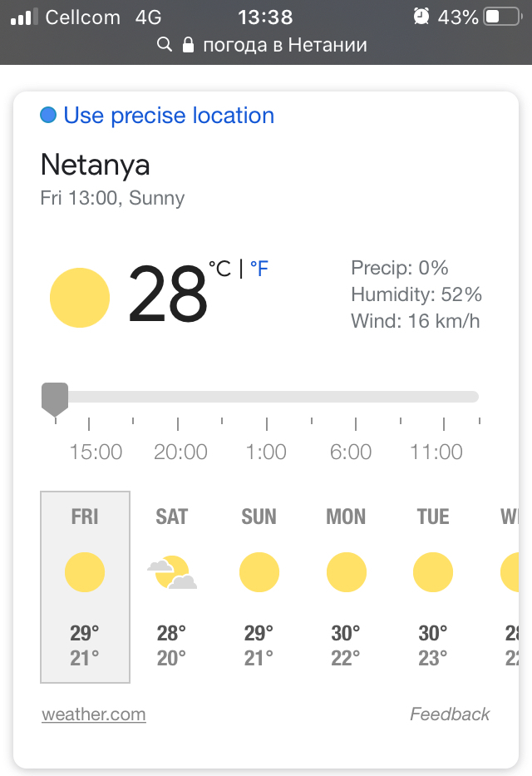Click Use precise location link
This screenshot has height=776, width=532.
tap(169, 116)
